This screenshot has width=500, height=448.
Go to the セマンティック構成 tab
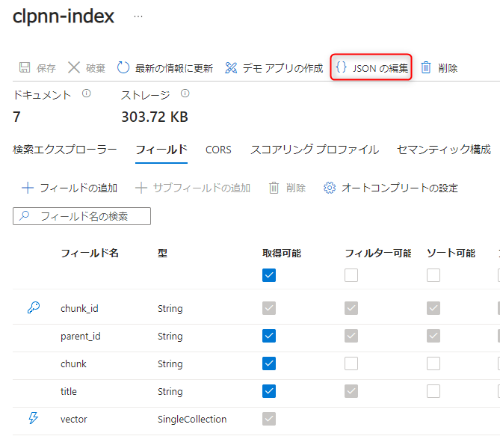(443, 150)
